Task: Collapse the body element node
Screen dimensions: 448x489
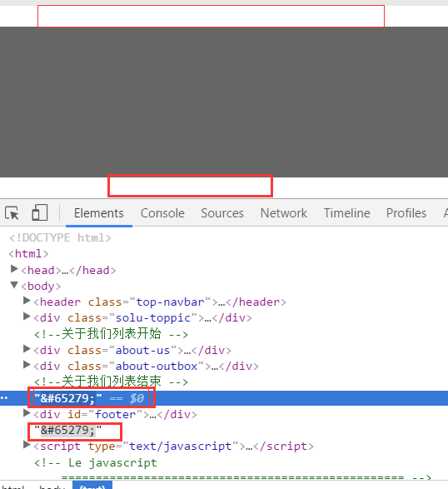Action: click(x=14, y=285)
